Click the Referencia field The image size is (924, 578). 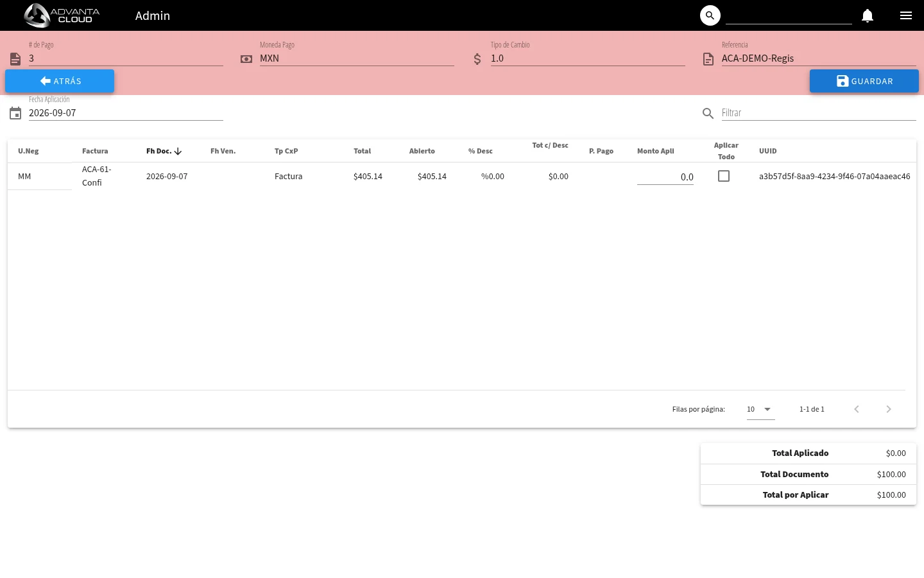point(819,58)
